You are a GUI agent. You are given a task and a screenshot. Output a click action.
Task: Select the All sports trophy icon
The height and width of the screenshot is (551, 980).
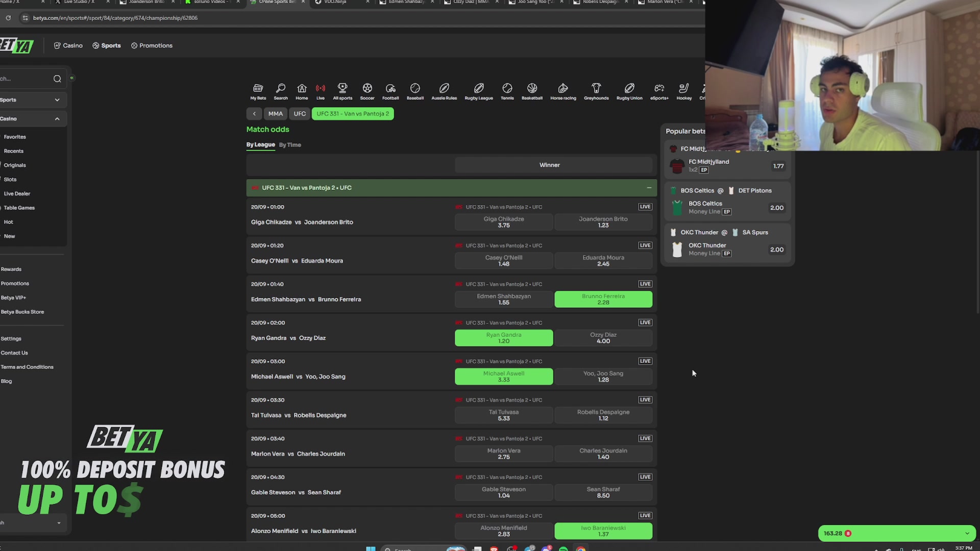pyautogui.click(x=342, y=92)
